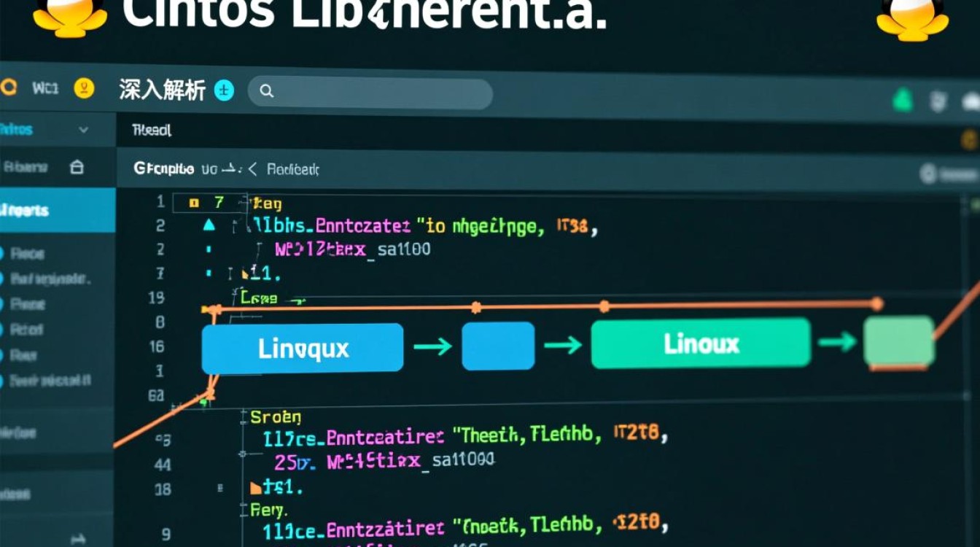This screenshot has height=547, width=980.
Task: Click the blue circular icon after 深入解析
Action: coord(225,91)
